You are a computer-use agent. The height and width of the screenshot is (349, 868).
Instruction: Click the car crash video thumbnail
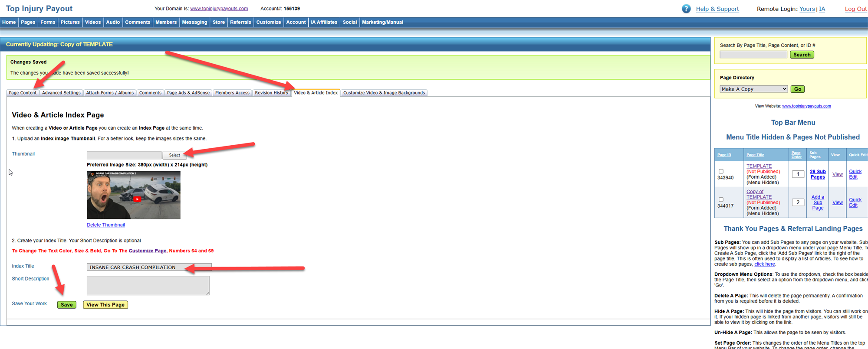134,195
